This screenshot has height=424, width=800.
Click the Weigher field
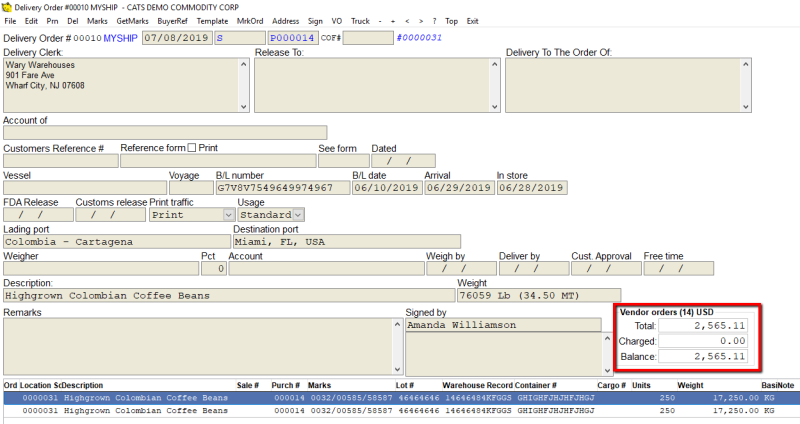101,268
